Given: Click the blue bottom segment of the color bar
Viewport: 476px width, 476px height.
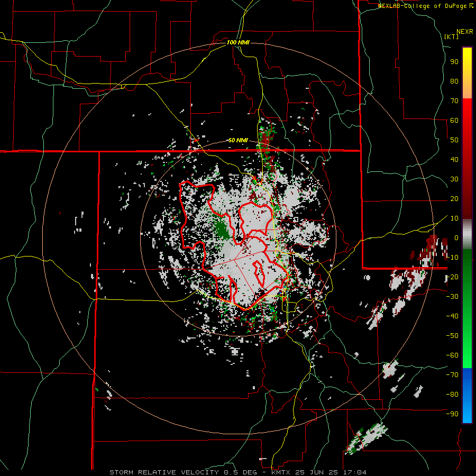Looking at the screenshot, I should pos(467,396).
